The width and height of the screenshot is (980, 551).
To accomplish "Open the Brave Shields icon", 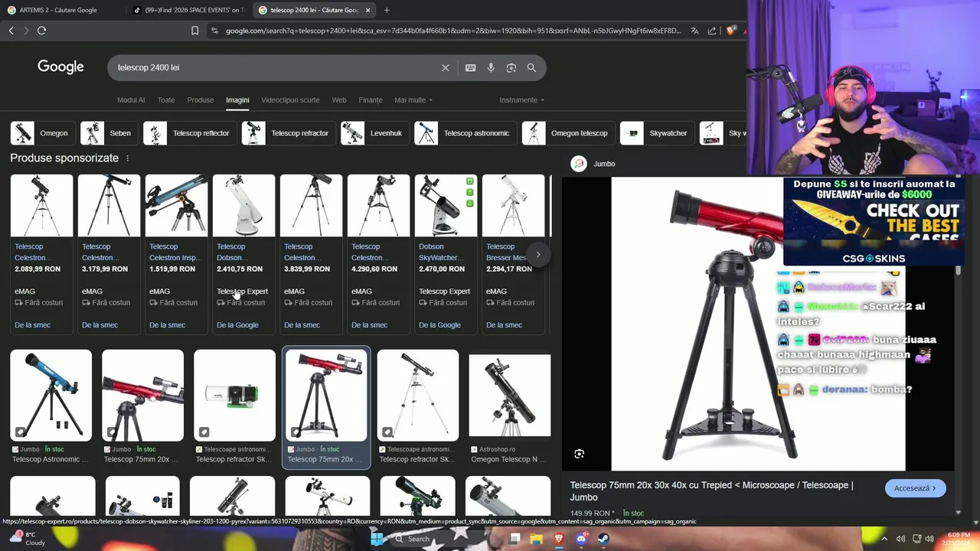I will click(x=730, y=31).
